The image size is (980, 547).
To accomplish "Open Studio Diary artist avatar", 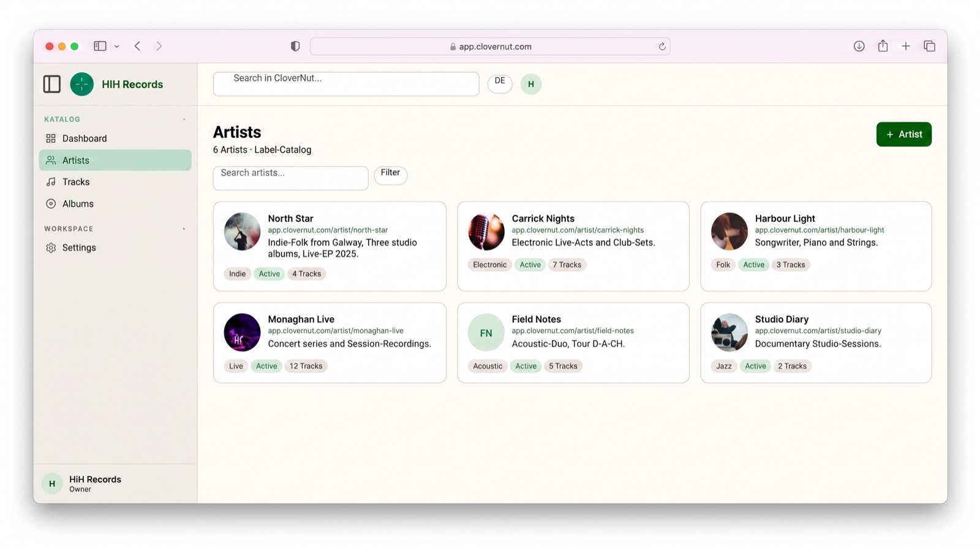I will (729, 333).
